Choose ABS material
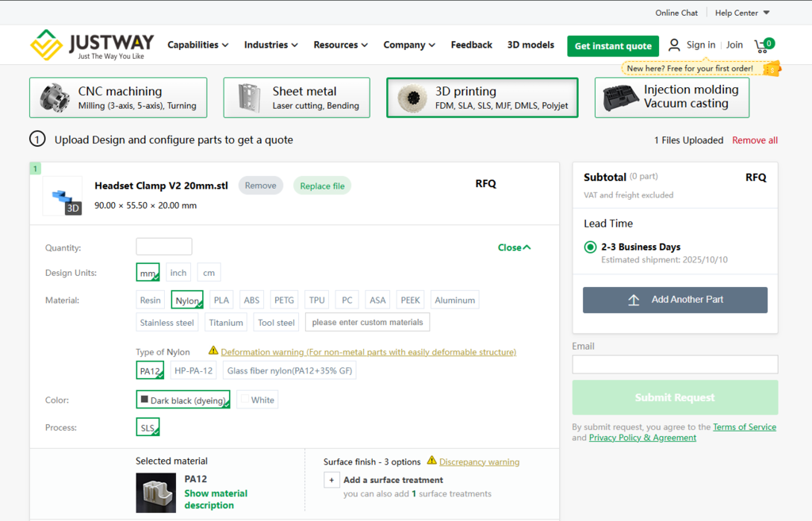The image size is (812, 521). pos(251,300)
